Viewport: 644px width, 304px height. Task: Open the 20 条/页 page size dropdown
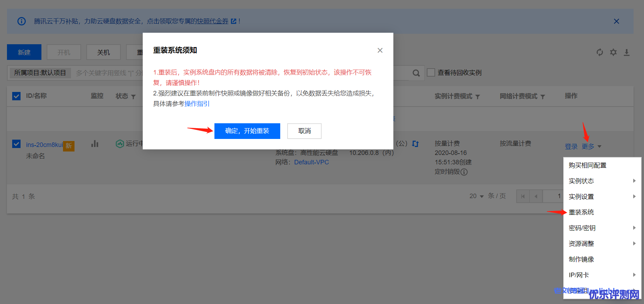click(477, 196)
